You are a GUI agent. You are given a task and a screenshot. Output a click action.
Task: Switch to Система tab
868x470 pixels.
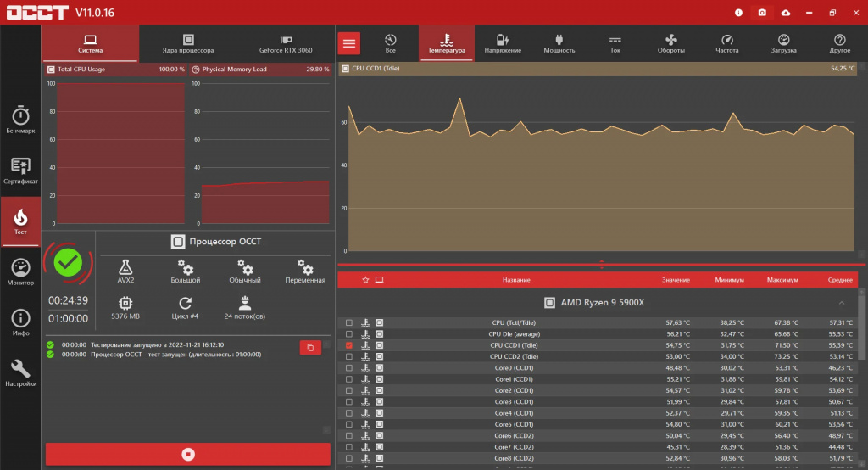coord(90,43)
